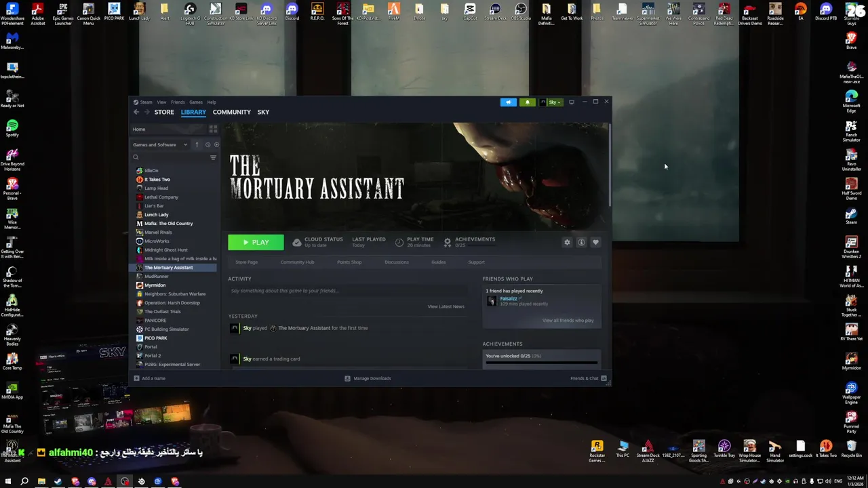Switch to the COMMUNITY tab
This screenshot has width=868, height=488.
click(x=231, y=112)
